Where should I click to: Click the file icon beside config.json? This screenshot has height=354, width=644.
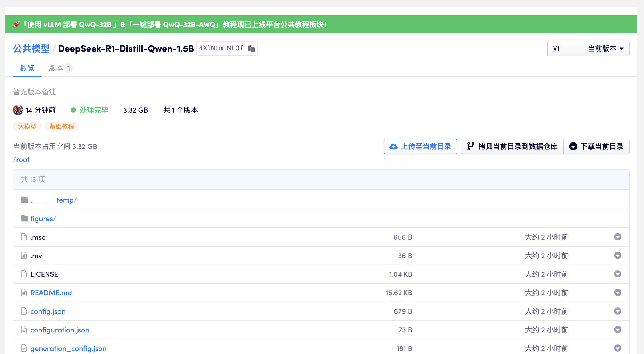coord(24,311)
